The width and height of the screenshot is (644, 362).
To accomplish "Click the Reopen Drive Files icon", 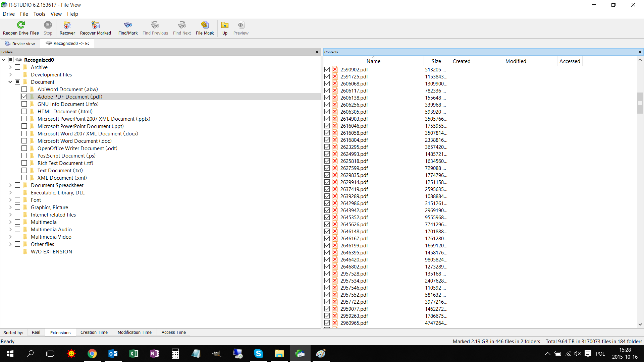I will [21, 25].
